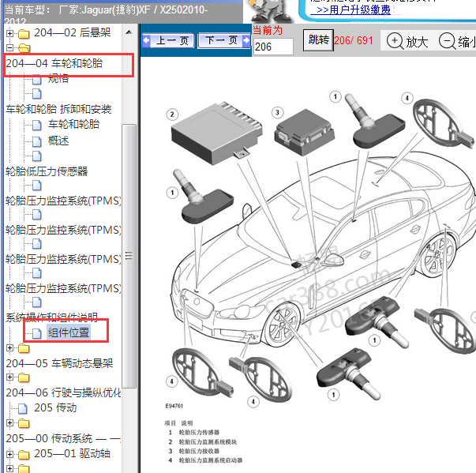Screen dimensions: 476x473
Task: Click the page number input field
Action: click(x=273, y=47)
